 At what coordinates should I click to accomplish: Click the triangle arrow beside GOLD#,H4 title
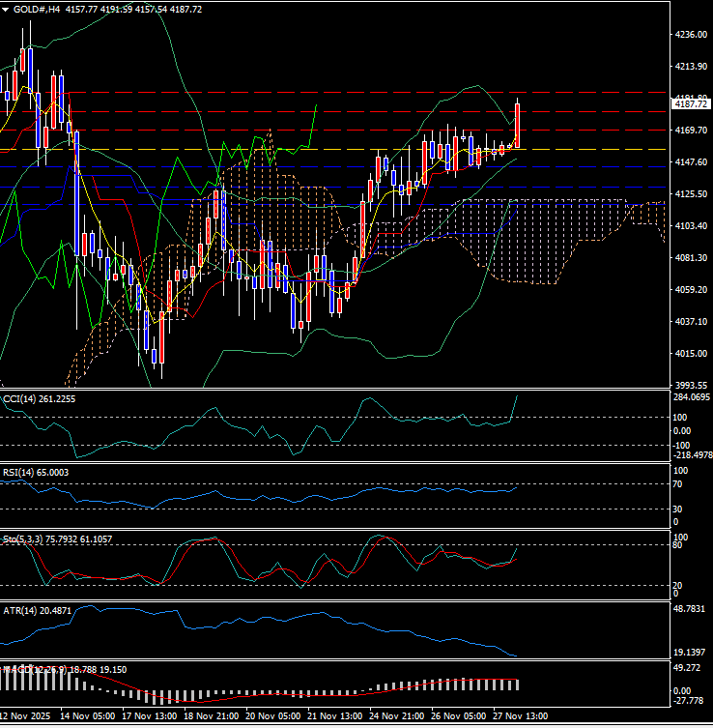(x=8, y=9)
